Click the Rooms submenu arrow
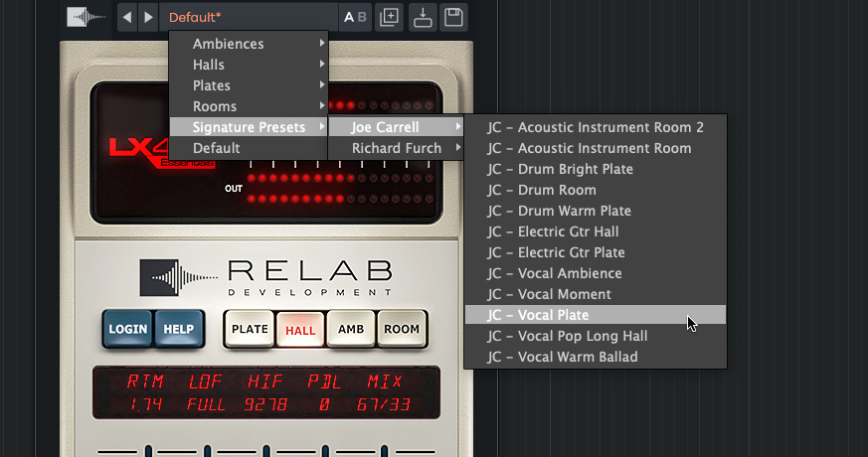The width and height of the screenshot is (868, 457). point(321,105)
